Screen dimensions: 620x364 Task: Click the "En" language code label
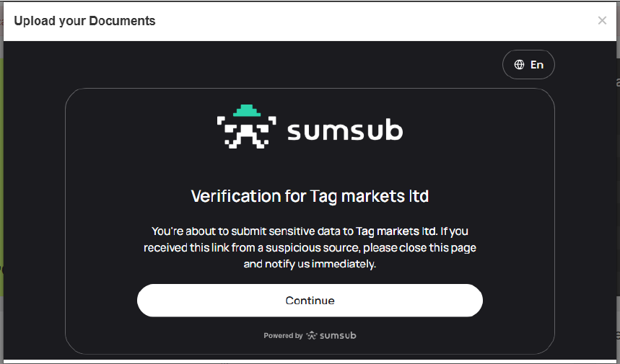536,65
